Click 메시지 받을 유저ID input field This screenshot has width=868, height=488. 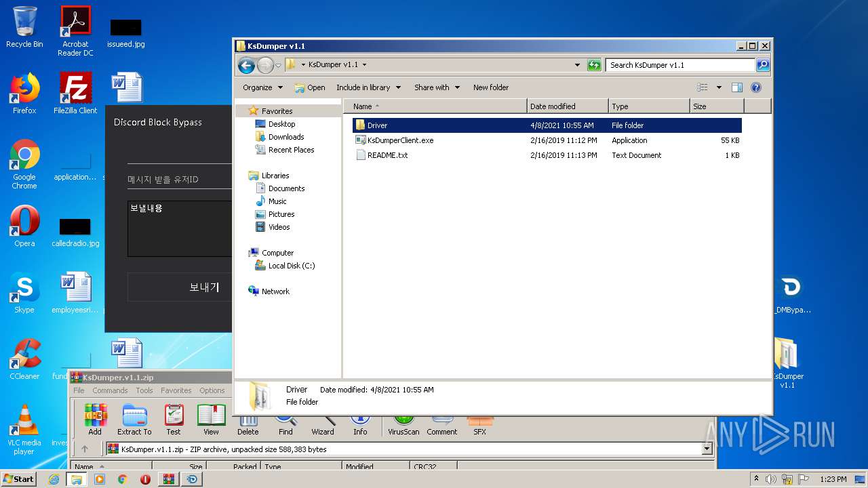pos(180,180)
